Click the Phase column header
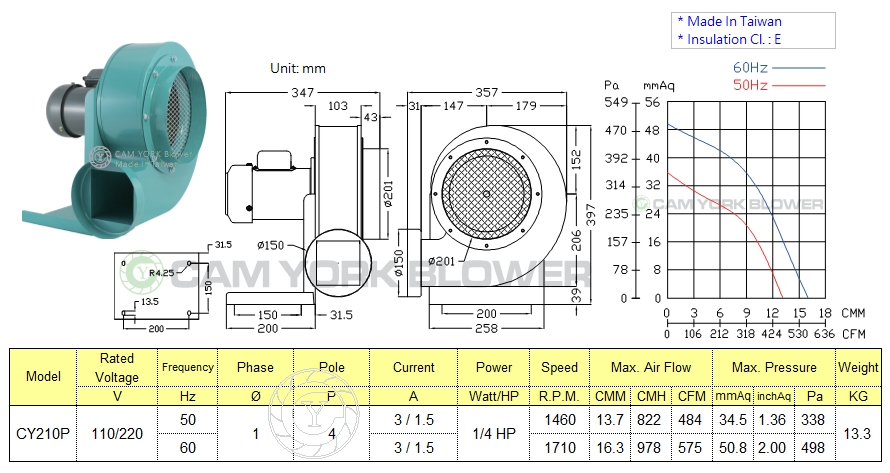Viewport: 890px width, 473px height. [255, 367]
